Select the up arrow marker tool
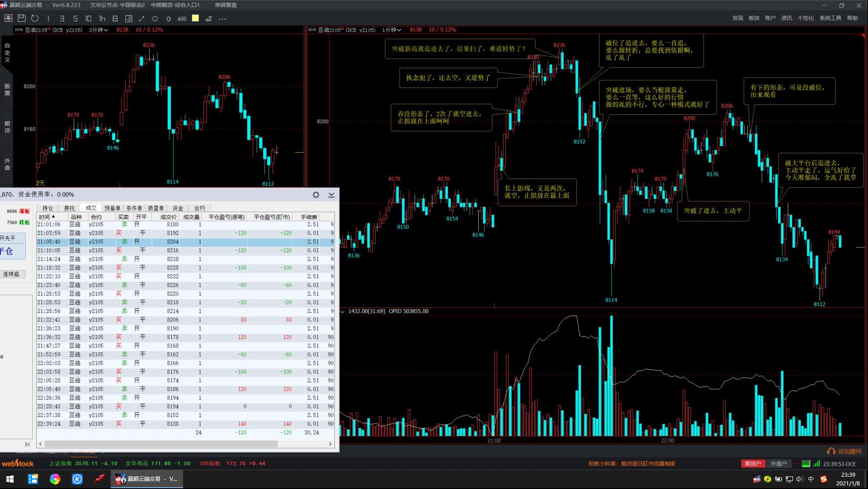The height and width of the screenshot is (489, 868). click(x=169, y=19)
